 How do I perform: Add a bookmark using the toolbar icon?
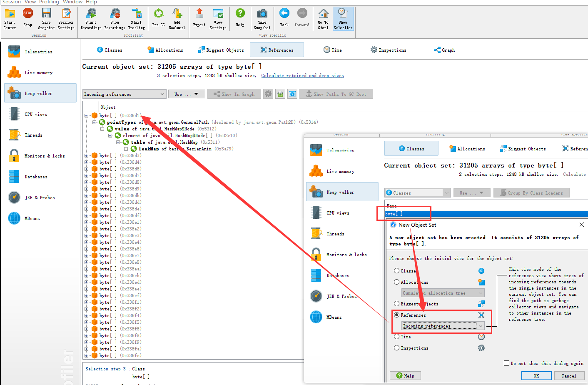(x=177, y=17)
